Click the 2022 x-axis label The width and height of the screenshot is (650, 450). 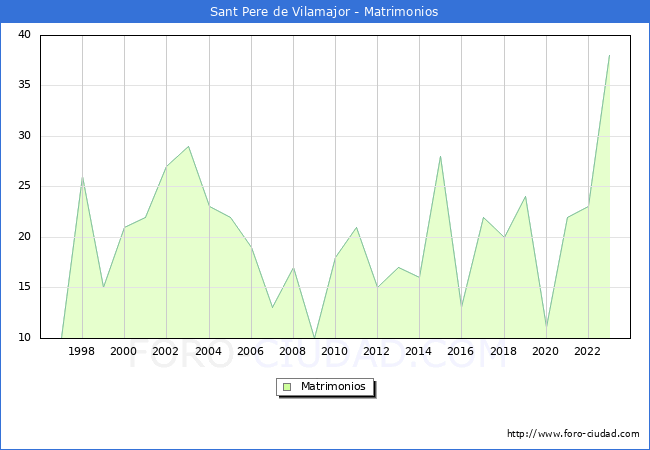(x=587, y=351)
